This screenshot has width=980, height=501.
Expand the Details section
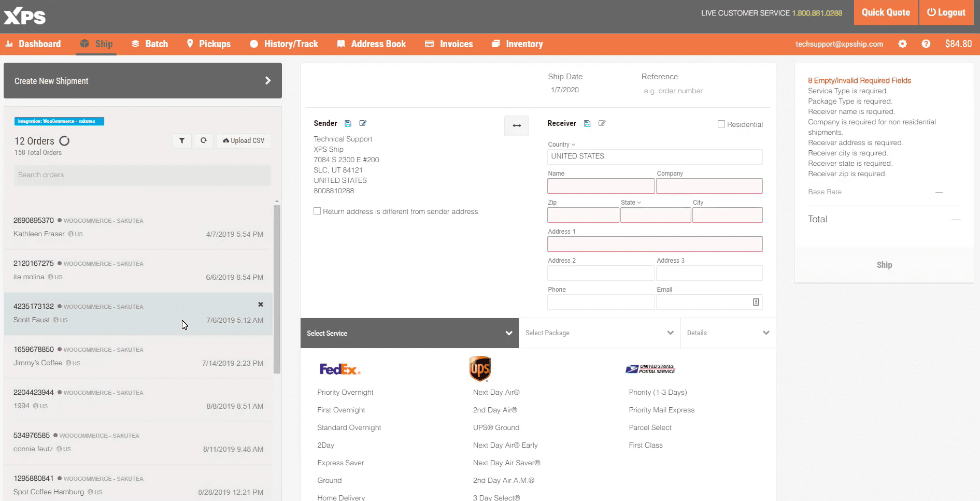pos(728,333)
